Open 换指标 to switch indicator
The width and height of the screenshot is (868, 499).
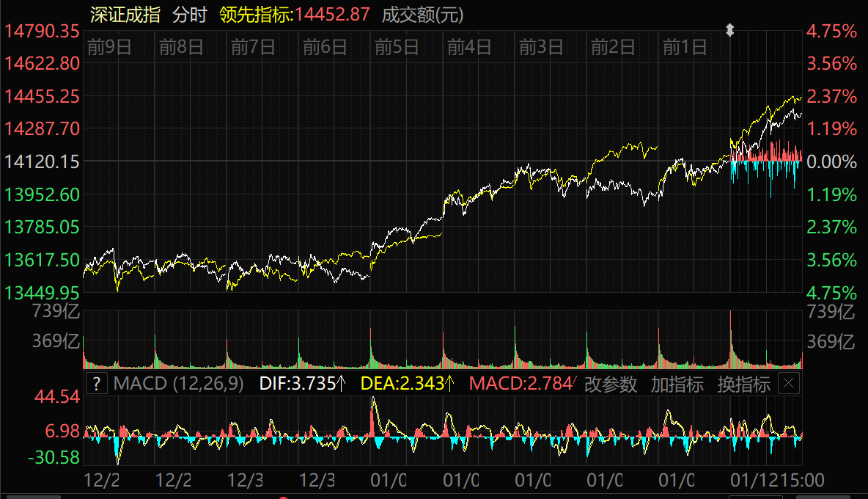[743, 384]
